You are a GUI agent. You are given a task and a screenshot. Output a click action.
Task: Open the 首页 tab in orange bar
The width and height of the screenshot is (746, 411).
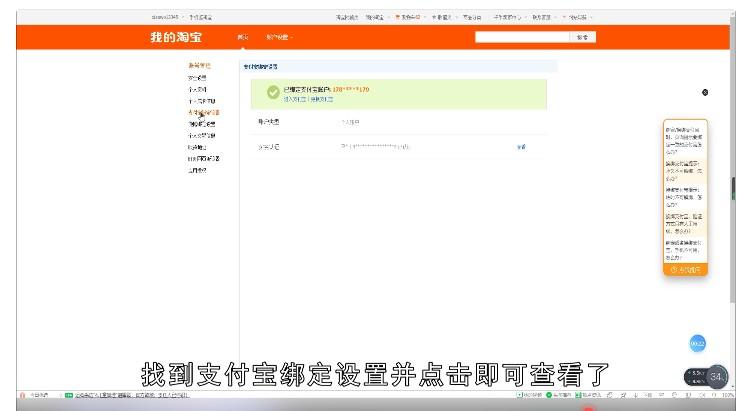(x=243, y=37)
